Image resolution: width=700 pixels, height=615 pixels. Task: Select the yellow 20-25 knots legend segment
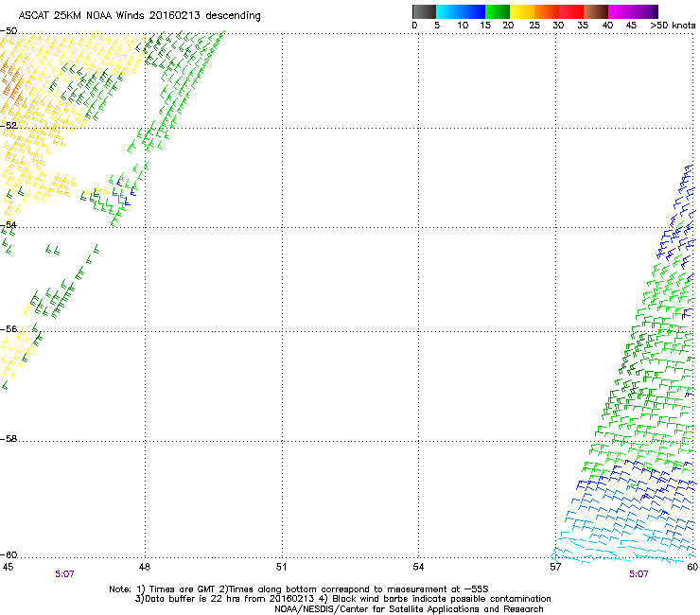pos(522,11)
